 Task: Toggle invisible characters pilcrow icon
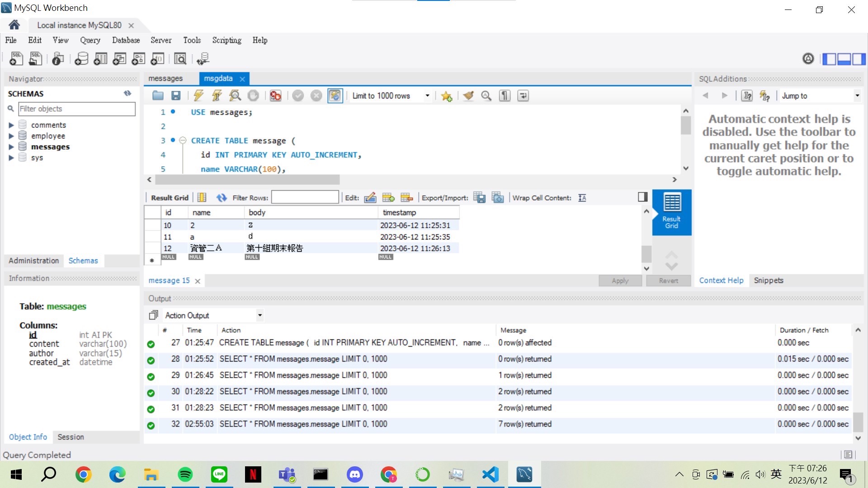(505, 95)
